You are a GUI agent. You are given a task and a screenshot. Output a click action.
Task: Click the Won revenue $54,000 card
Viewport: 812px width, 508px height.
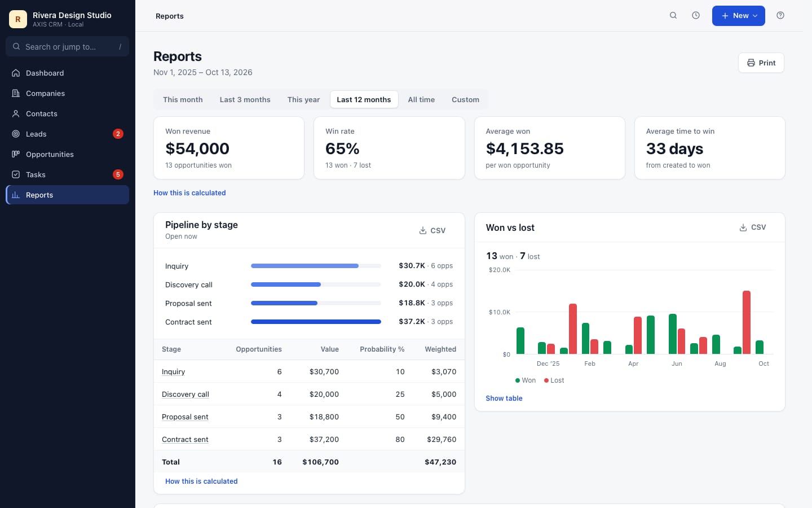(229, 148)
